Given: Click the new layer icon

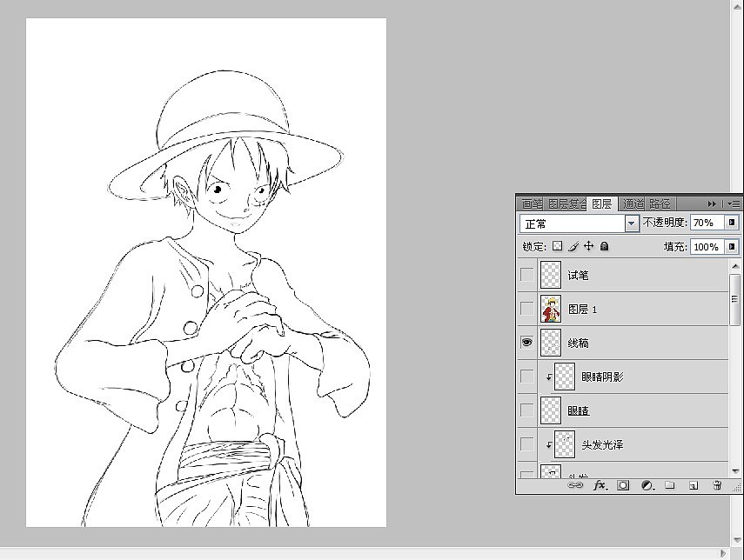Looking at the screenshot, I should pyautogui.click(x=692, y=485).
